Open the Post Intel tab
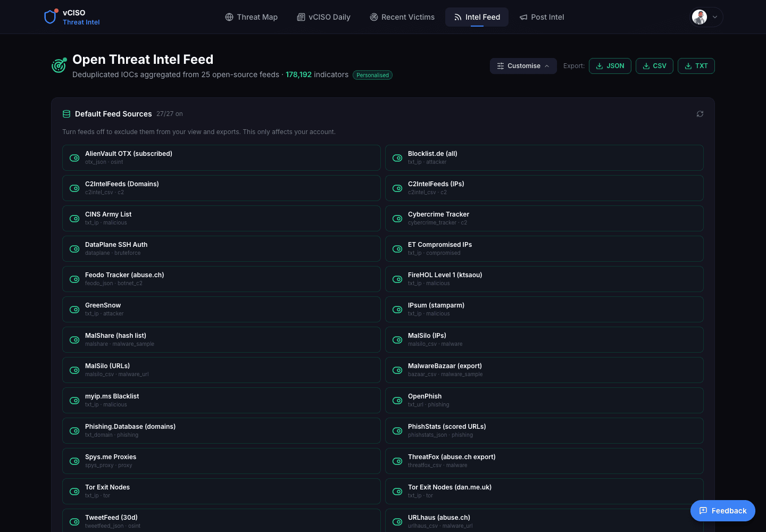 click(x=542, y=17)
